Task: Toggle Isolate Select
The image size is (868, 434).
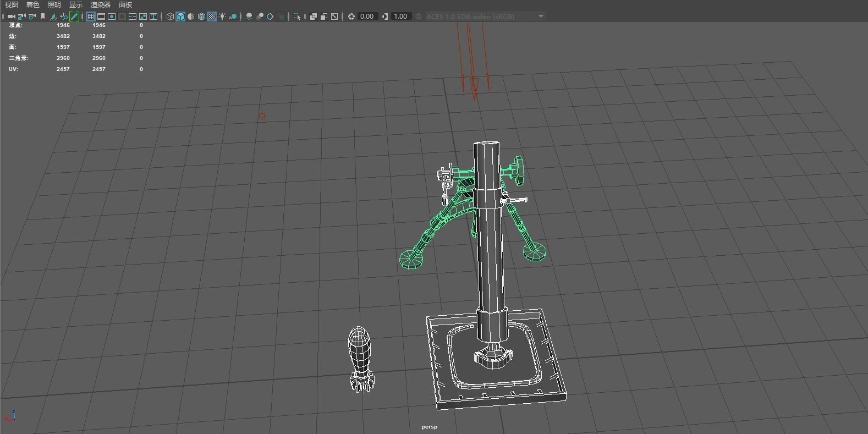Action: click(x=297, y=17)
